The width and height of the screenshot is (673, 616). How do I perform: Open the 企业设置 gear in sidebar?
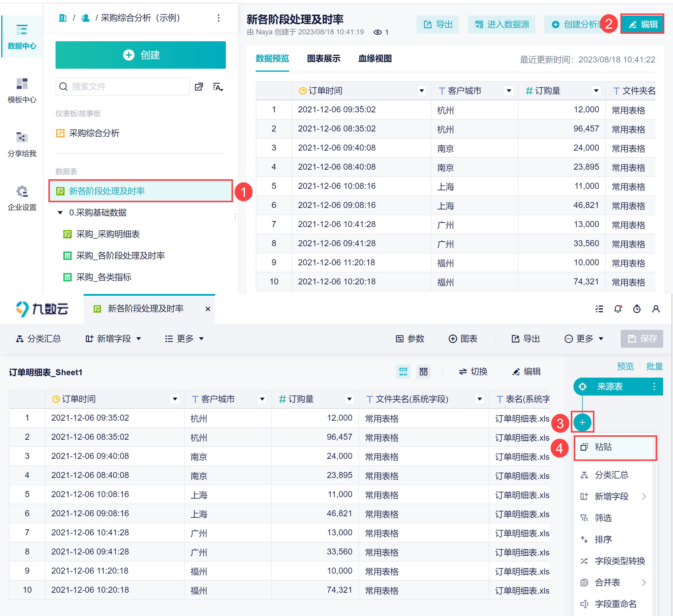click(22, 192)
